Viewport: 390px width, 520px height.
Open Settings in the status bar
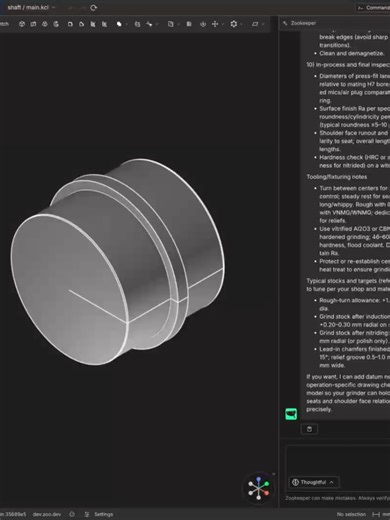(x=104, y=514)
